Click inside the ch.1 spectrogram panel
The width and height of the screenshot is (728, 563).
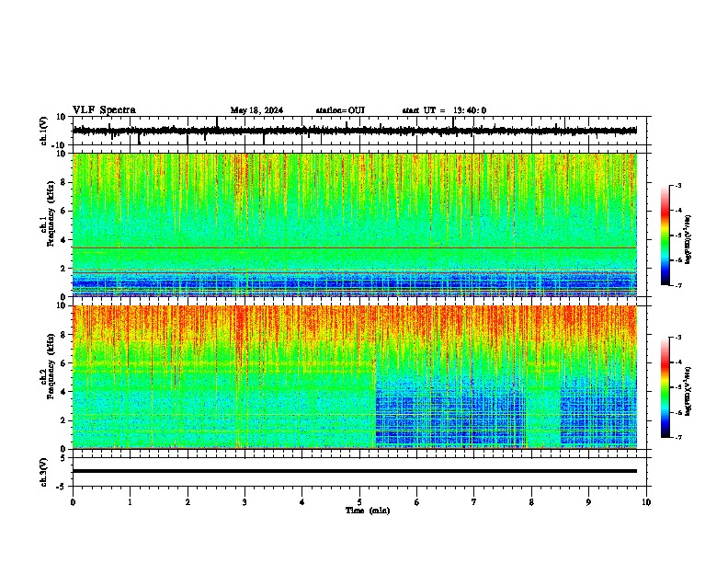click(x=355, y=224)
